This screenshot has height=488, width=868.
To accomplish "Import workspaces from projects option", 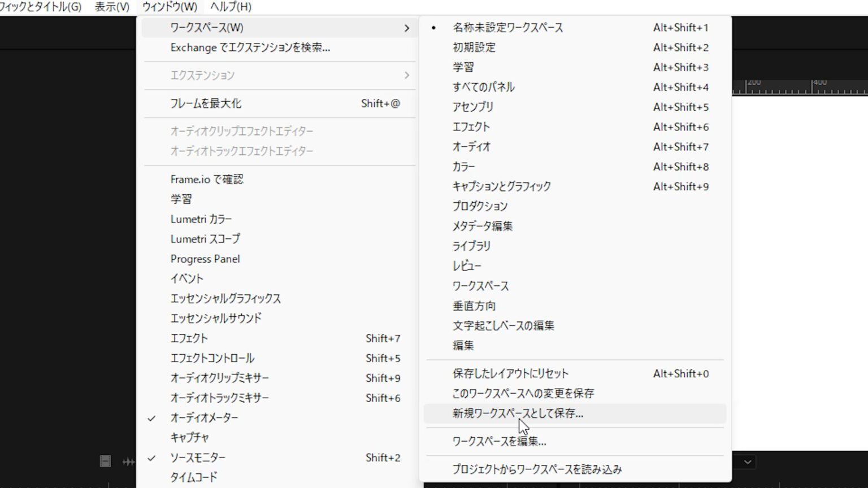I will point(537,469).
